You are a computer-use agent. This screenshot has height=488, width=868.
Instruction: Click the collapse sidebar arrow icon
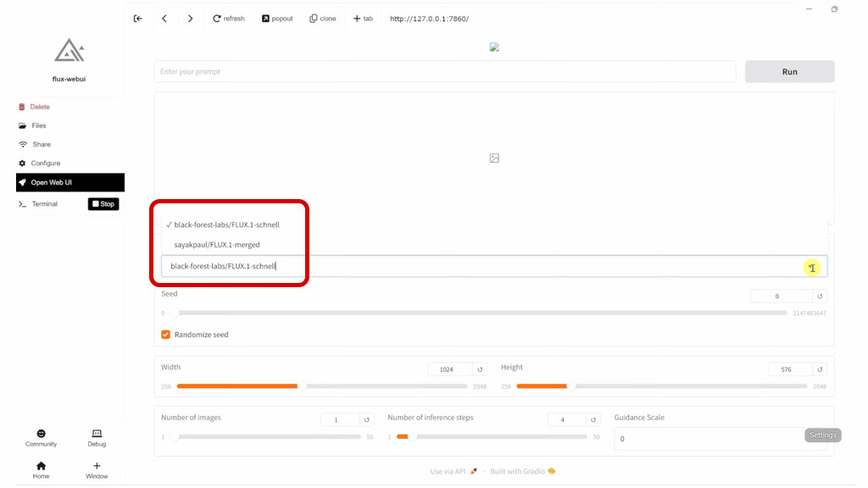(138, 19)
